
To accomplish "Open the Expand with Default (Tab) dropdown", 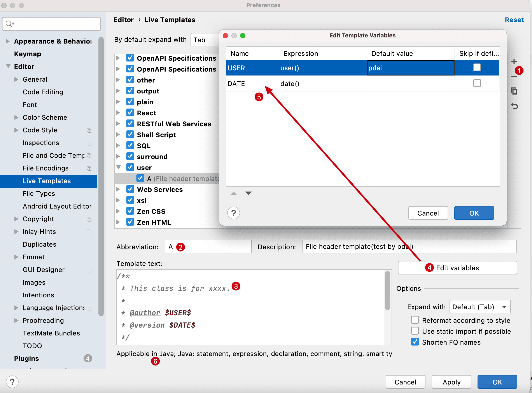I will (480, 307).
